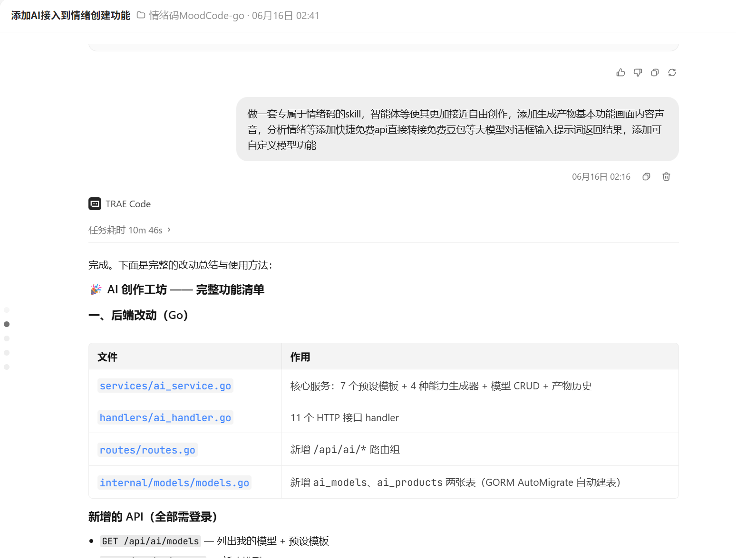Click cell 11 个 HTTP 接口 handler
The height and width of the screenshot is (560, 736).
click(x=480, y=417)
